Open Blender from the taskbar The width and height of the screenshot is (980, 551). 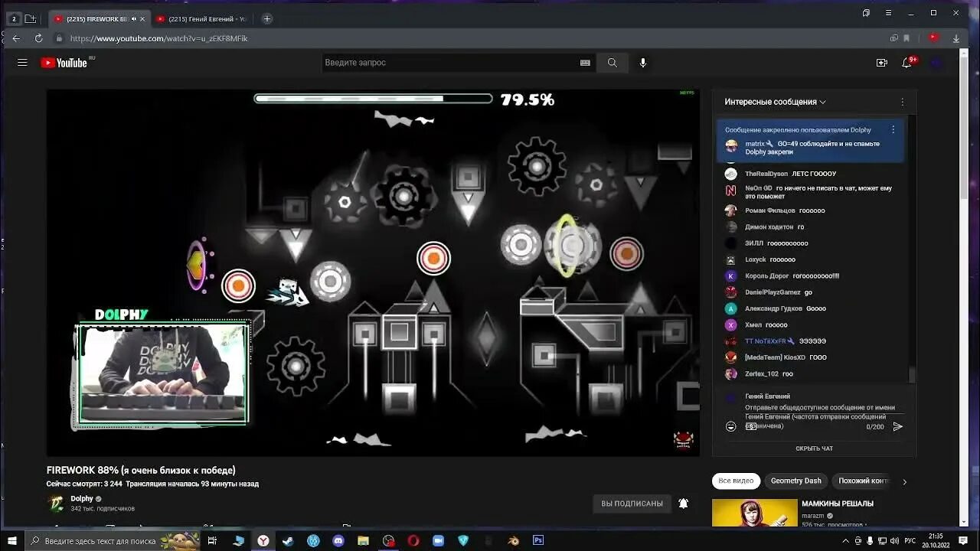(513, 540)
